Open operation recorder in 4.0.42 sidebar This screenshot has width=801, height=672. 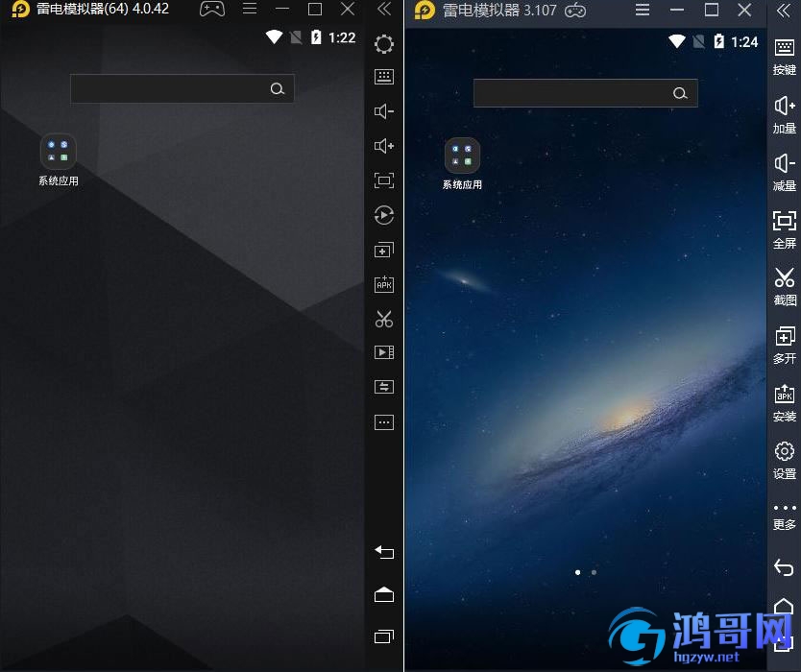point(384,215)
